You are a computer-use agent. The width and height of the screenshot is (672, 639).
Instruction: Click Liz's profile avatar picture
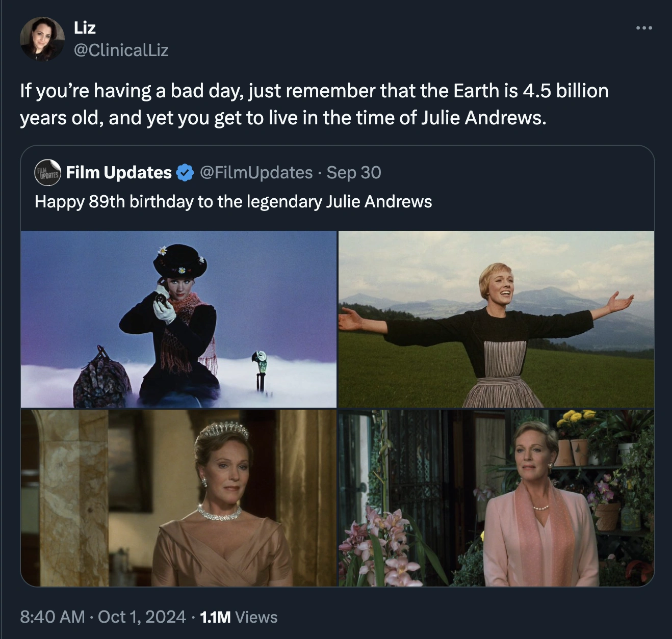pos(42,39)
